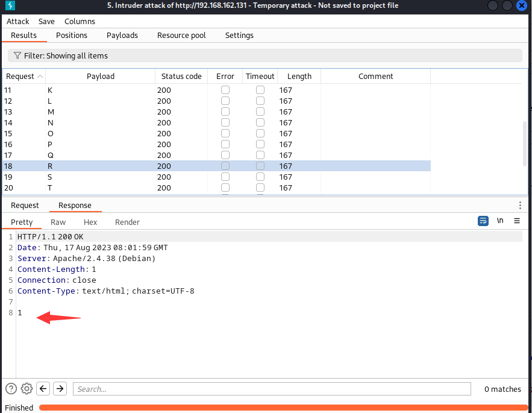This screenshot has height=413, width=532.
Task: Open the Columns menu
Action: point(80,21)
